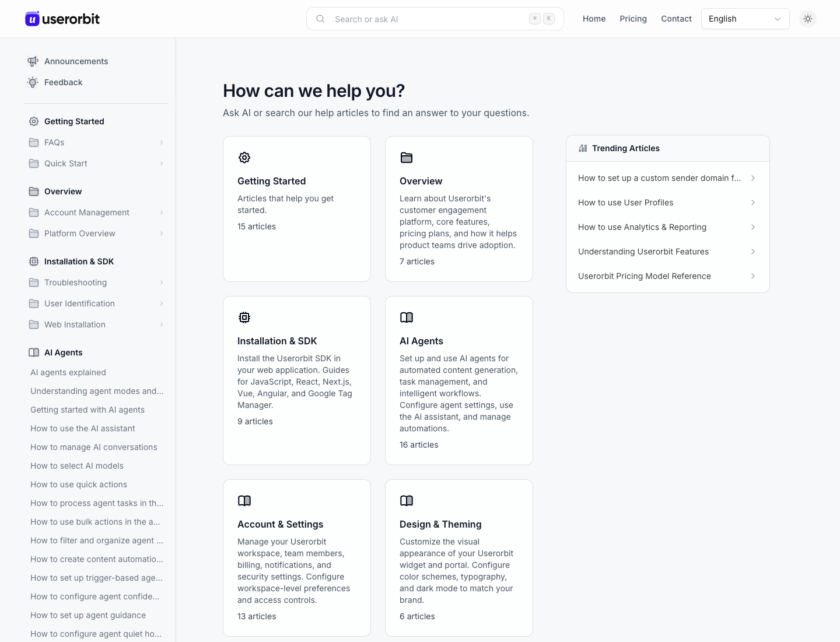Click the Trending Articles chart icon

pos(583,148)
